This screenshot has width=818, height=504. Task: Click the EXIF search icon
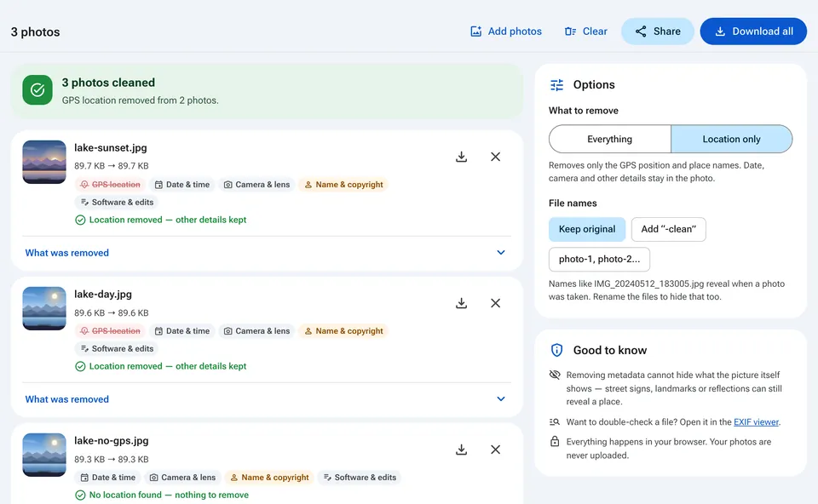pos(555,422)
